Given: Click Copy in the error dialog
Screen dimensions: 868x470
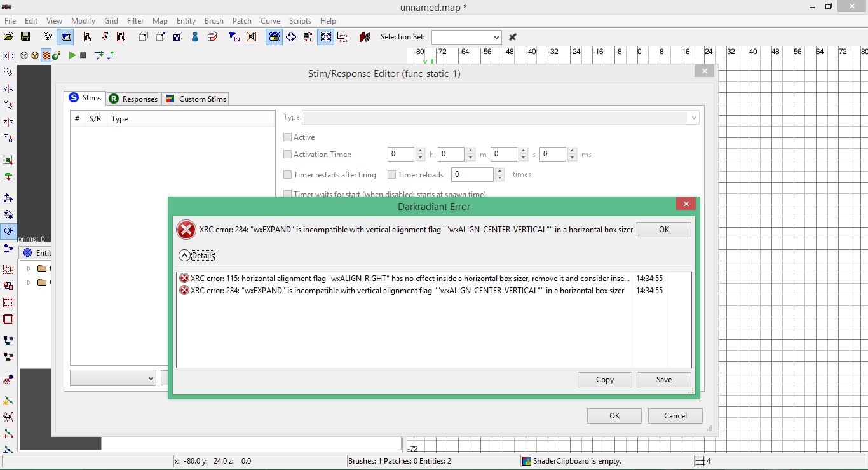Looking at the screenshot, I should pos(604,380).
